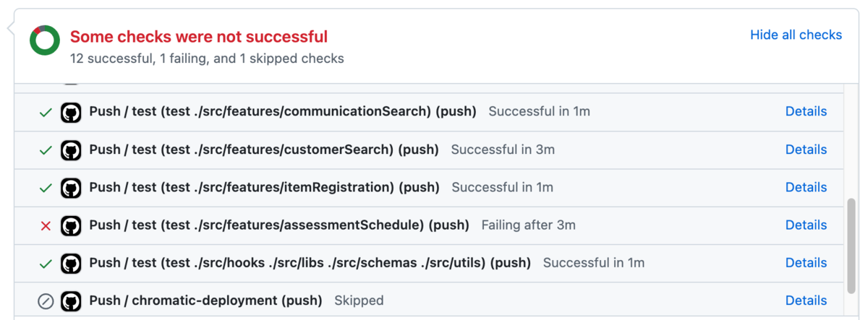Image resolution: width=868 pixels, height=320 pixels.
Task: Open Details for hooks libs schemas utils test
Action: click(806, 263)
